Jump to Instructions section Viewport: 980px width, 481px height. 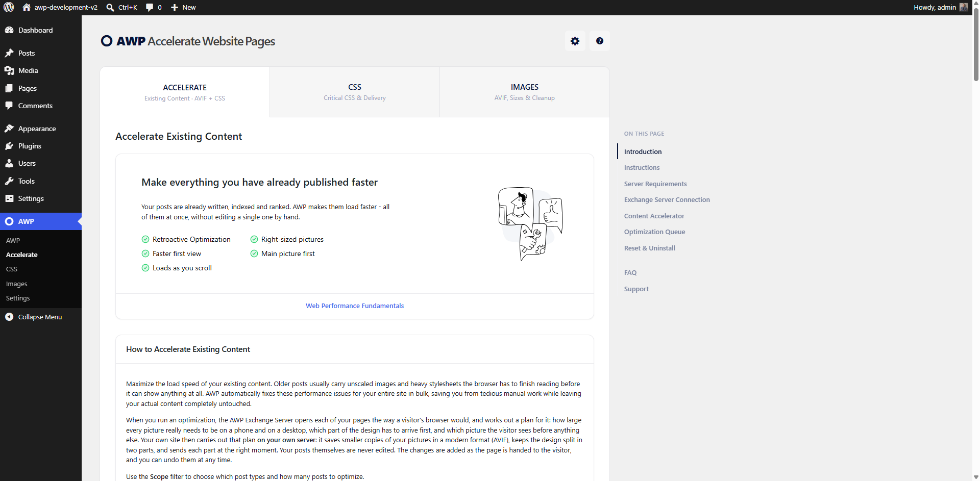642,167
